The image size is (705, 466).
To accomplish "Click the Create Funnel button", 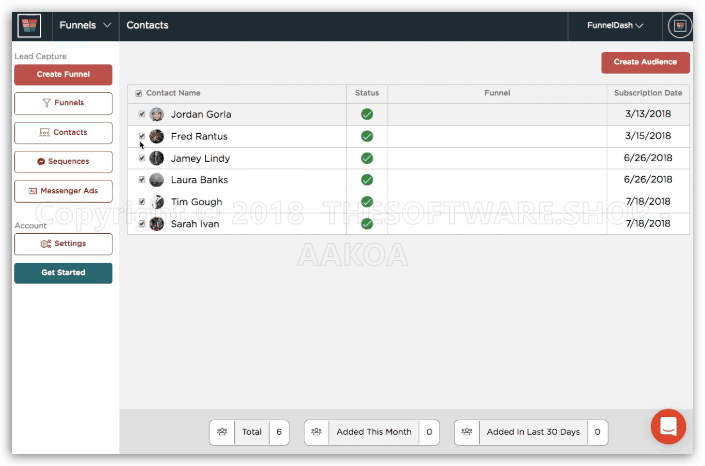I will [x=63, y=75].
